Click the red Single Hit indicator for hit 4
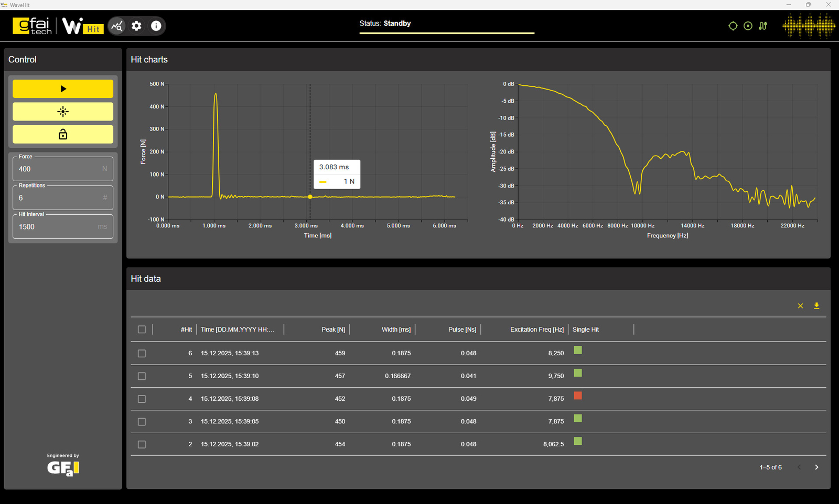 578,396
